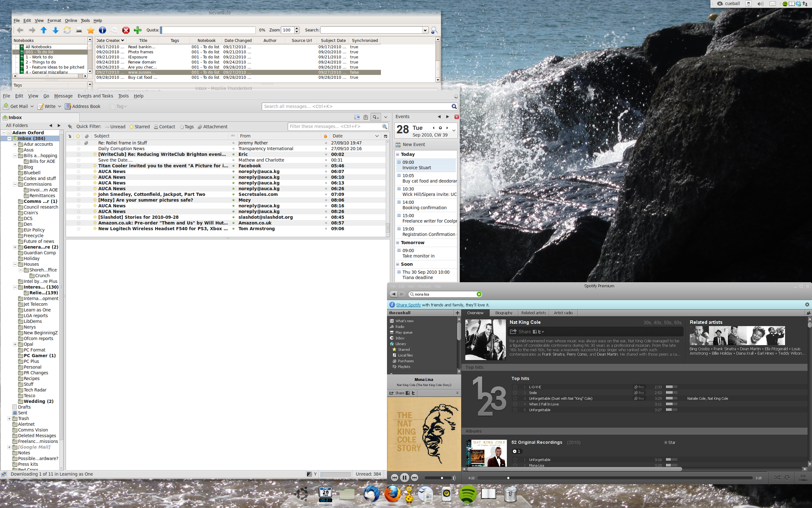Switch to Spotify Artist radio tab
This screenshot has width=812, height=508.
pos(563,313)
